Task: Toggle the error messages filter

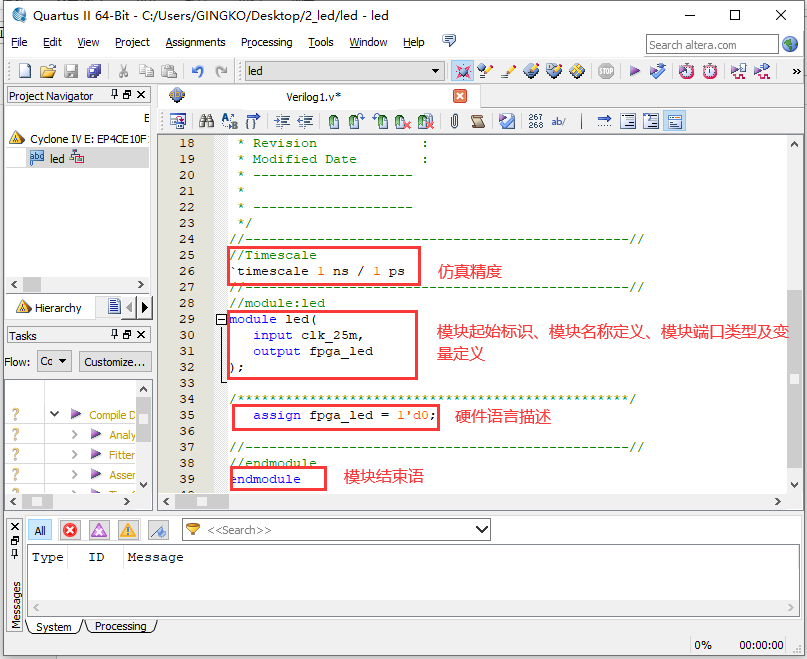Action: pyautogui.click(x=70, y=530)
